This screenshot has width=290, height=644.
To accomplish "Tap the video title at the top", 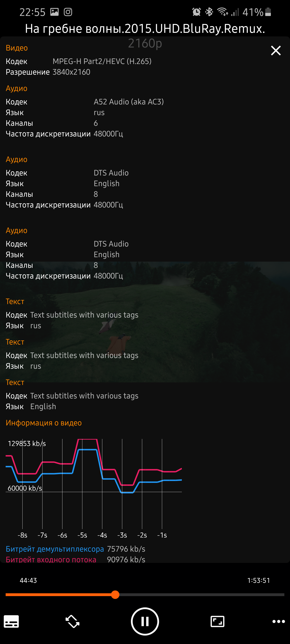I will 145,29.
